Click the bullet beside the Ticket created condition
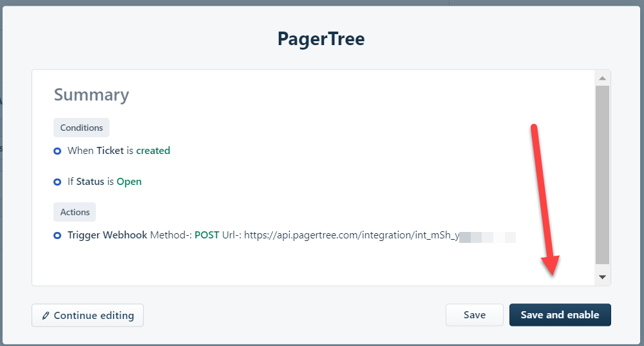This screenshot has width=644, height=346. (57, 151)
